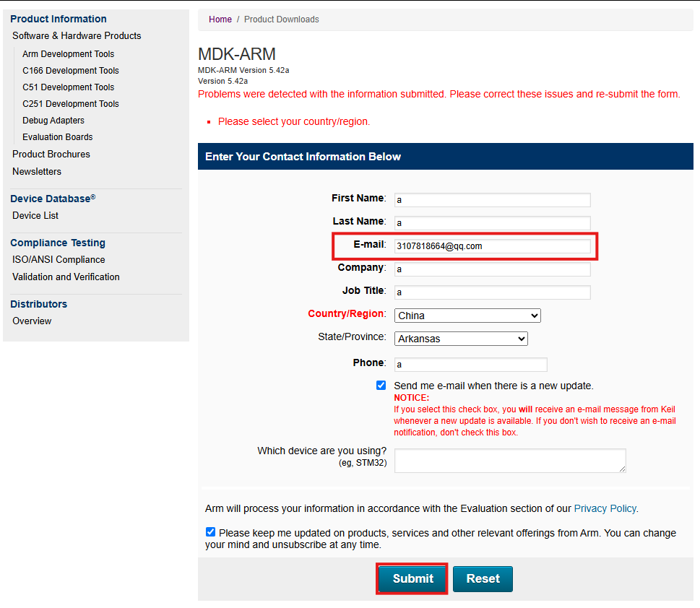Viewport: 700px width, 608px height.
Task: Open the State/Province dropdown showing Arkansas
Action: (461, 339)
